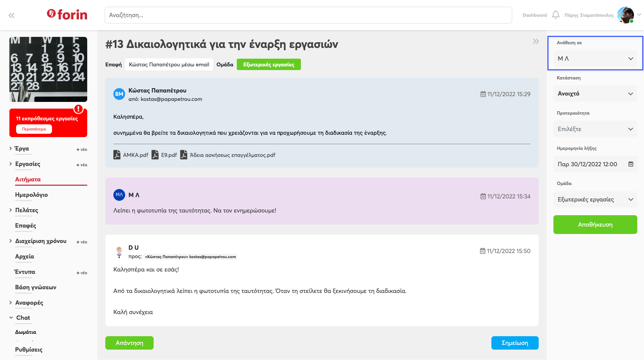Collapse the right panel double-chevron
Screen dimensions: 644x360
pyautogui.click(x=536, y=41)
